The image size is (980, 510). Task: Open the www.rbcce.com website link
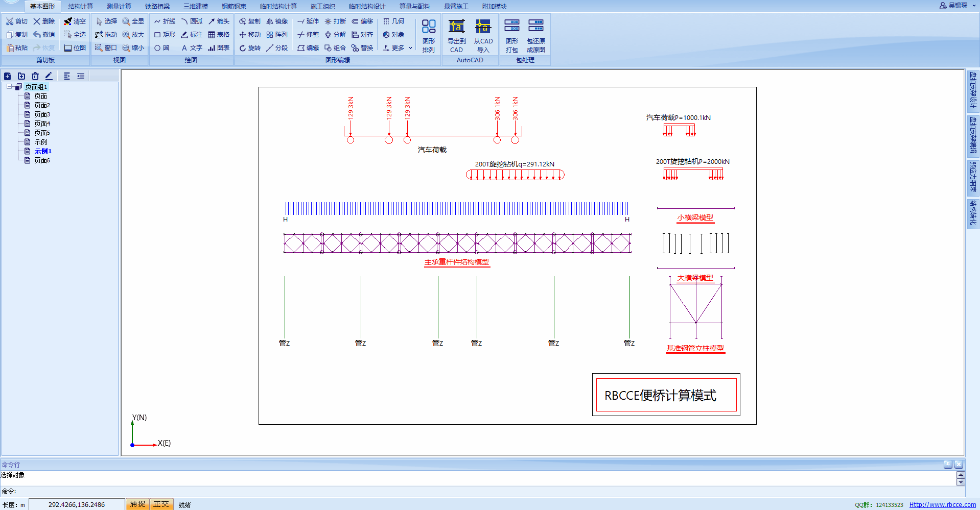pyautogui.click(x=942, y=504)
